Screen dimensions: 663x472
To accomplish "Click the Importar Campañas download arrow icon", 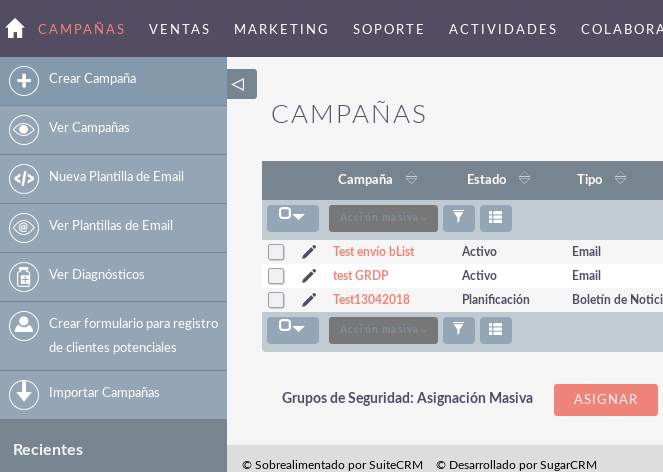I will (x=24, y=395).
